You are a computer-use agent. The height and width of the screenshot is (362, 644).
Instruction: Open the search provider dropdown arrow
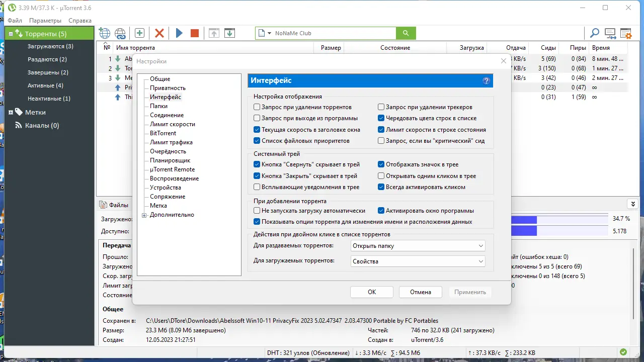pyautogui.click(x=270, y=33)
